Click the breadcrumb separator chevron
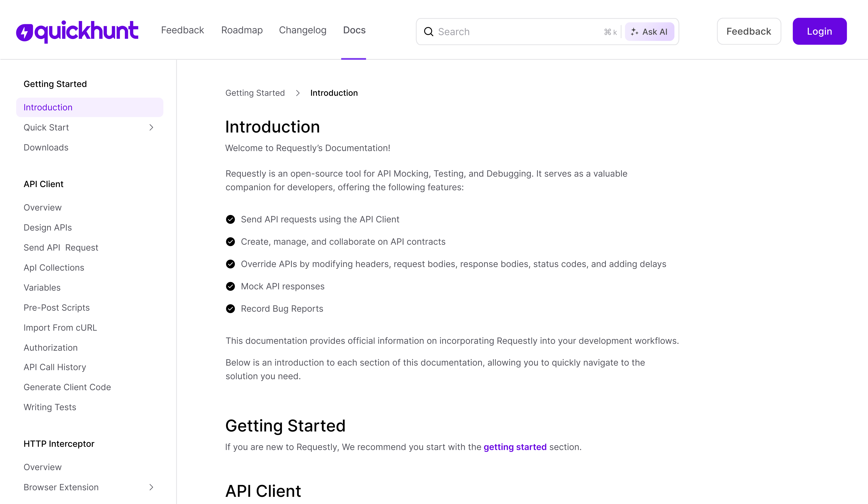Viewport: 868px width, 504px height. (x=298, y=93)
